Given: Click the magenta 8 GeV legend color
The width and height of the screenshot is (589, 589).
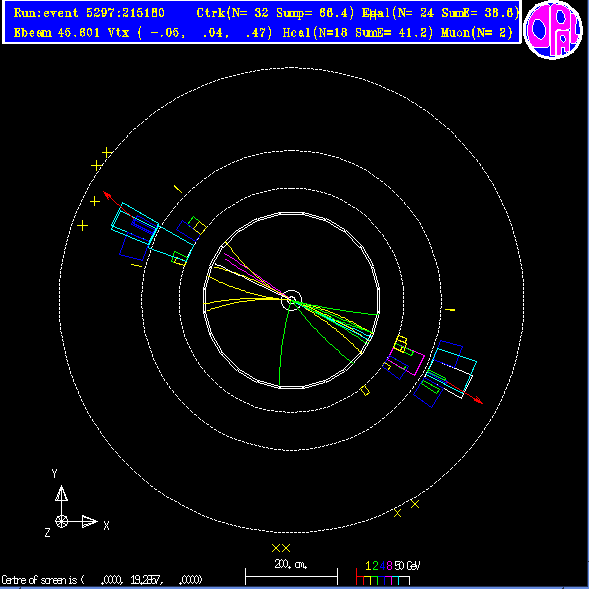Looking at the screenshot, I should click(390, 566).
